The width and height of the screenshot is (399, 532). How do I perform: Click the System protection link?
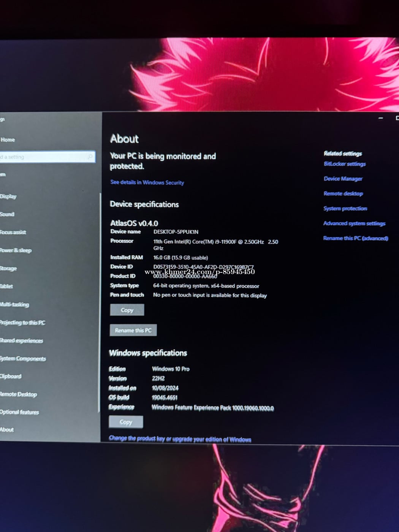[345, 209]
